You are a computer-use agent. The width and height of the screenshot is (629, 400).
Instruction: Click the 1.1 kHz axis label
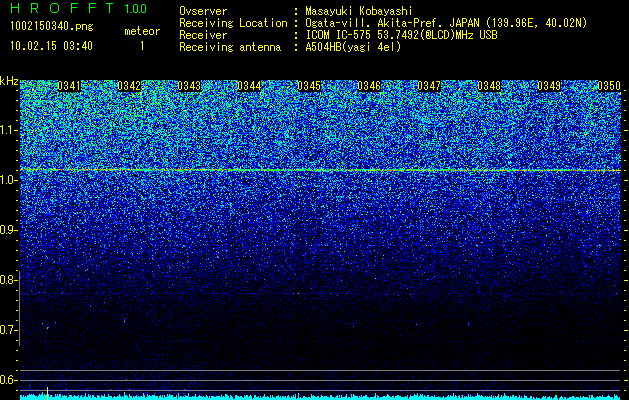pyautogui.click(x=8, y=130)
